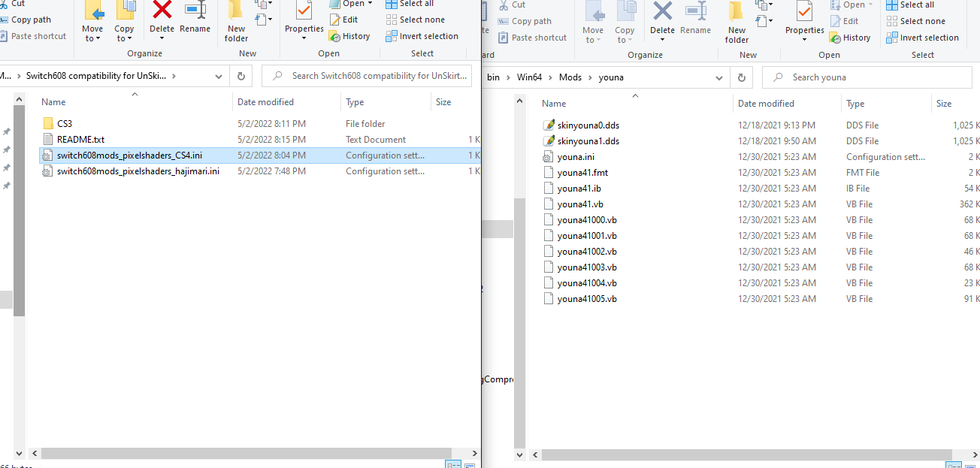Select README.txt file
The height and width of the screenshot is (468, 980).
pos(80,140)
